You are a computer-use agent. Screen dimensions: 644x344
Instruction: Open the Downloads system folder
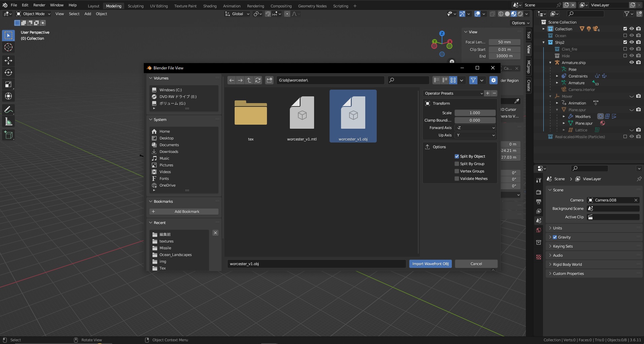(169, 152)
